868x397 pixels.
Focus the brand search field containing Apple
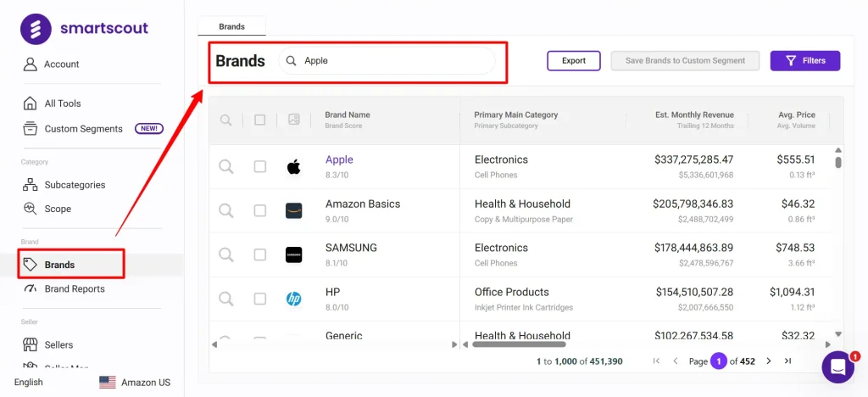[387, 61]
